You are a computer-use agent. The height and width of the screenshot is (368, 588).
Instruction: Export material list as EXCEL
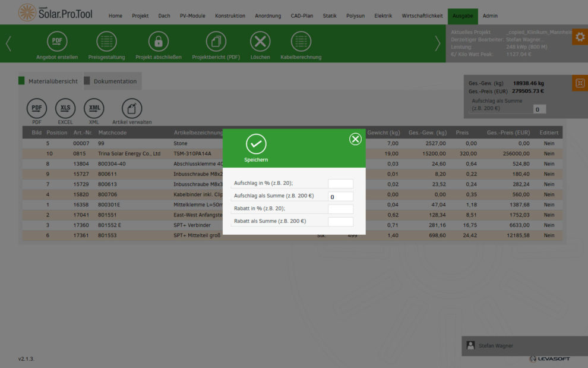65,108
